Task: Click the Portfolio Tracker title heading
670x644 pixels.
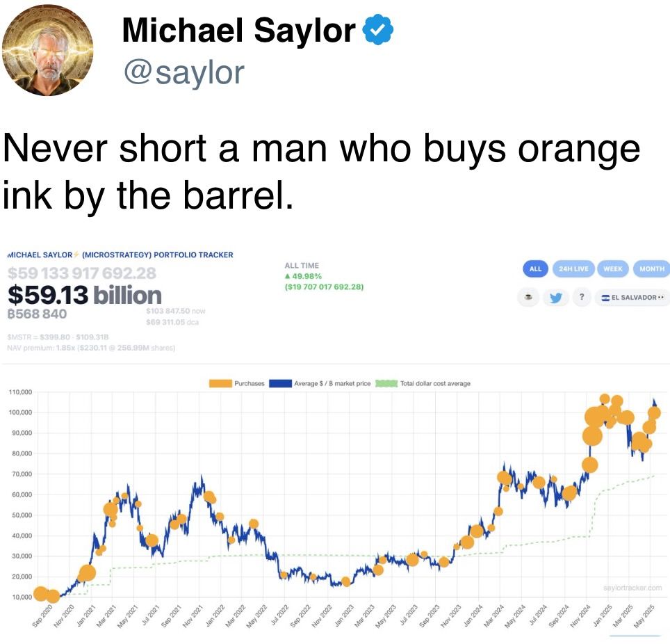Action: coord(120,255)
